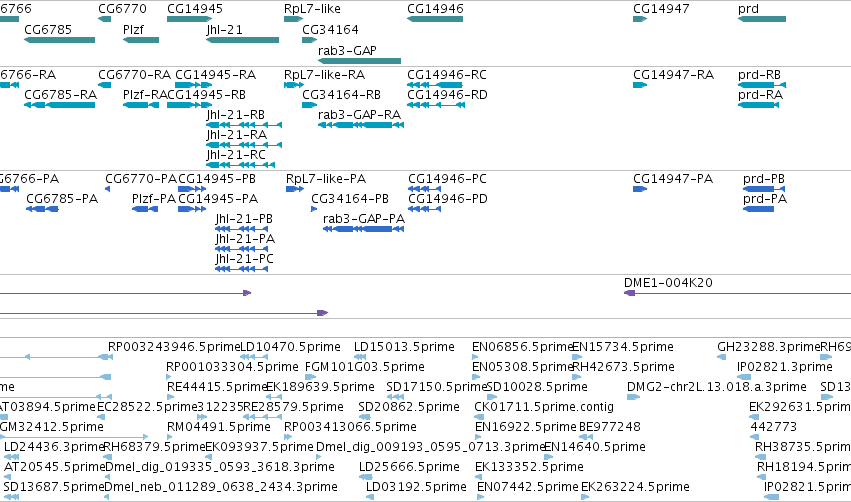Open the CG6785-RA transcript

tap(60, 105)
